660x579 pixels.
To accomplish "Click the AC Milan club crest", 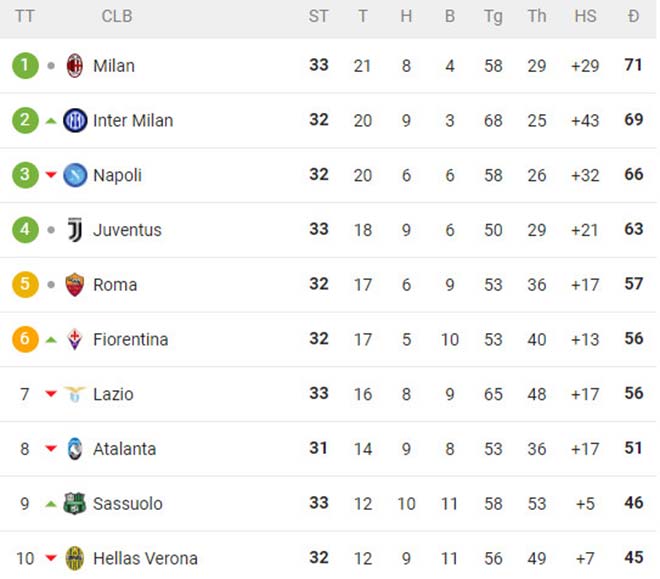I will [75, 66].
